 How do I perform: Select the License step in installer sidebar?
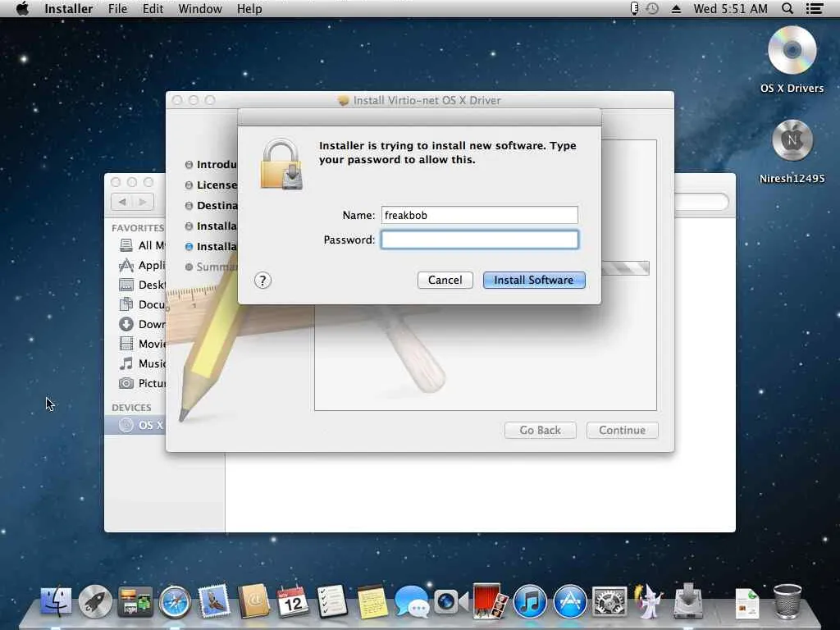coord(211,185)
